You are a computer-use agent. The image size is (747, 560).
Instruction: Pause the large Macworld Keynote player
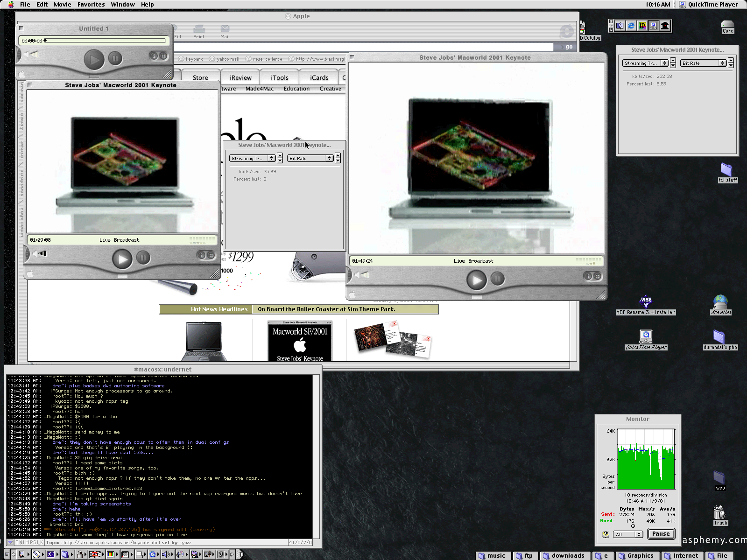pyautogui.click(x=498, y=279)
